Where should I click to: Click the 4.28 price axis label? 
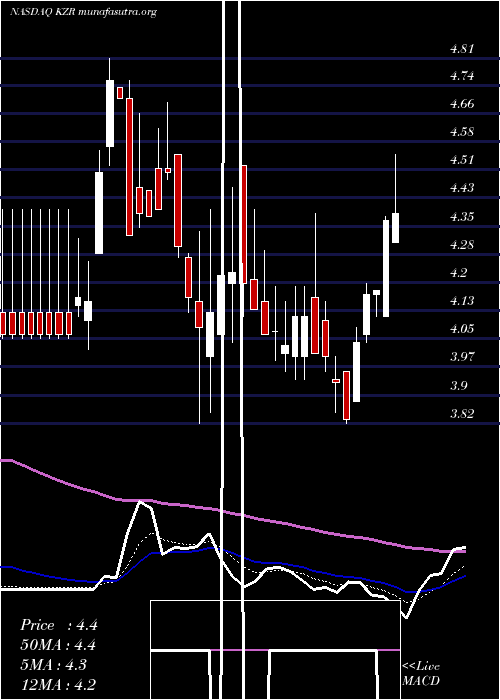(x=462, y=245)
